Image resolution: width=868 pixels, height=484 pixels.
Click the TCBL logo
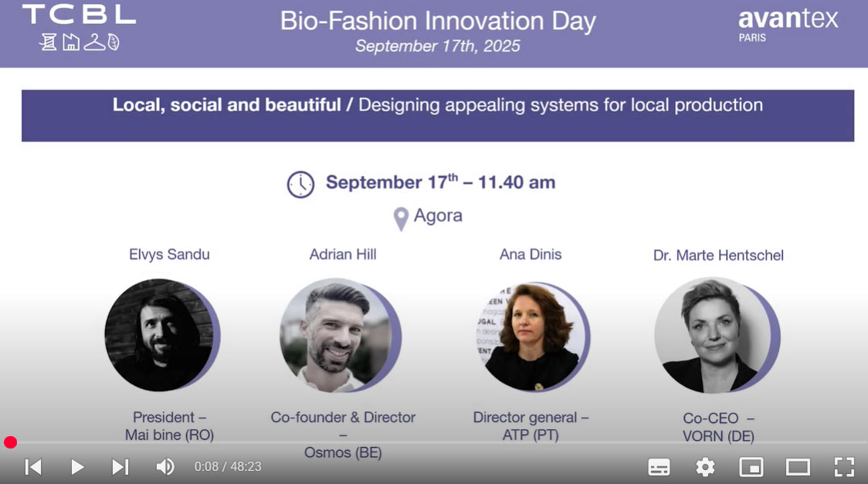[79, 27]
